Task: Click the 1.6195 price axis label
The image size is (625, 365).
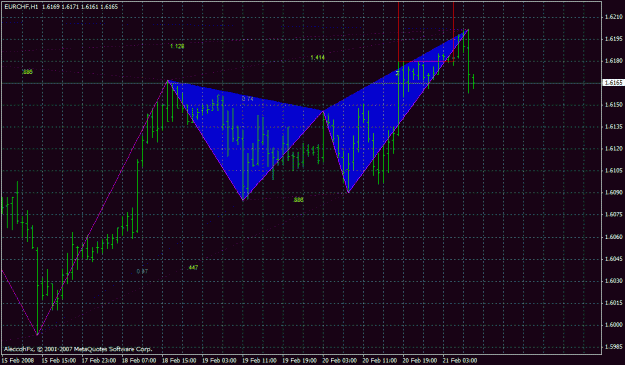Action: (x=613, y=39)
